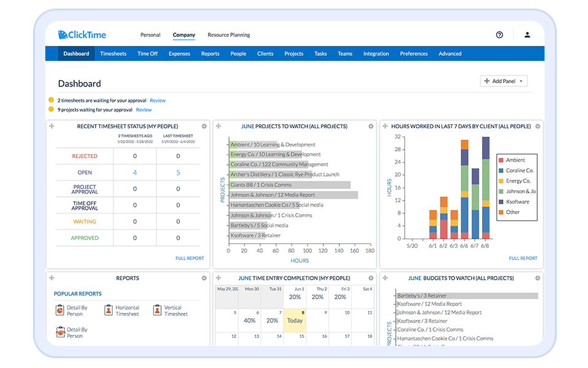Select the highlighted Today cell in the calendar
The image size is (588, 368).
tap(295, 320)
